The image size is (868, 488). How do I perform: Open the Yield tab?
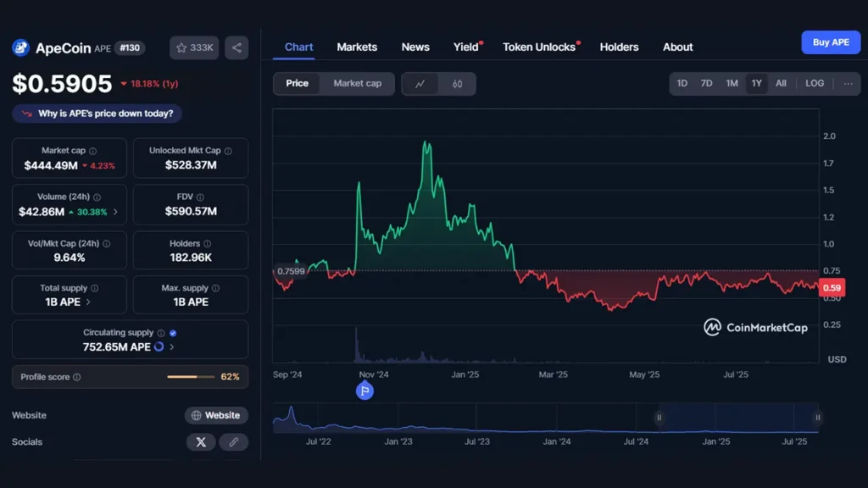466,47
